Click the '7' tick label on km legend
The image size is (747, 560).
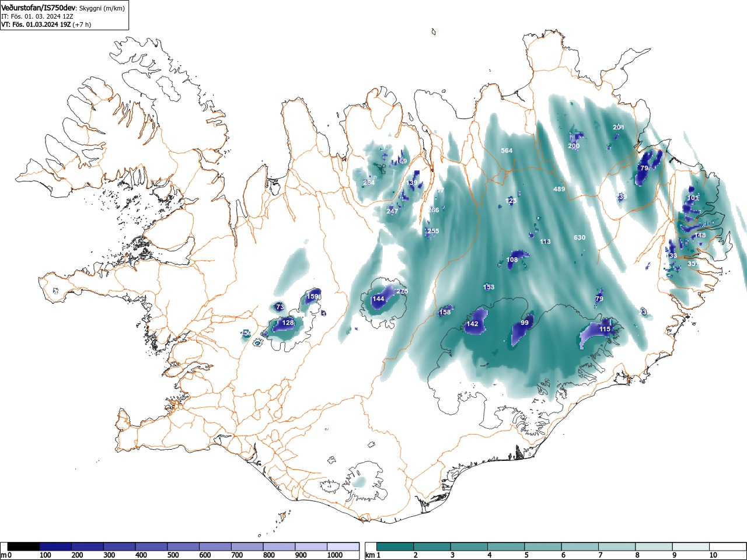[600, 555]
